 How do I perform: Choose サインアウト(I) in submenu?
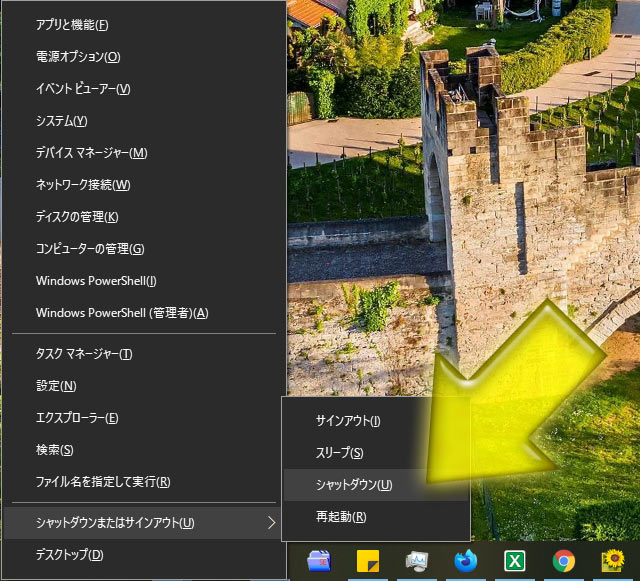(376, 421)
